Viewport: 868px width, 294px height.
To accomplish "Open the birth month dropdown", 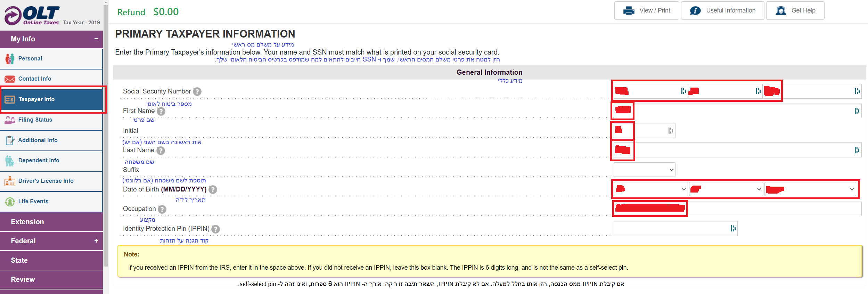I will pos(650,189).
